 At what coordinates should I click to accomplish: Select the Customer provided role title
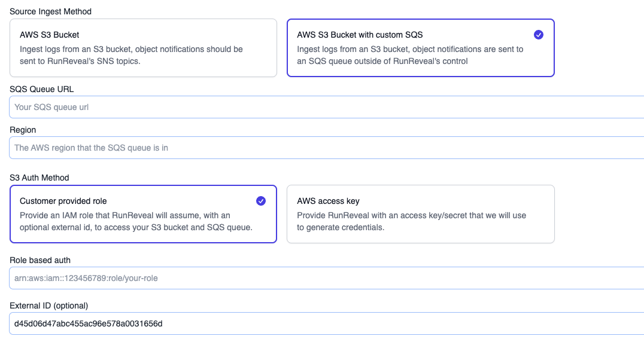pos(63,201)
